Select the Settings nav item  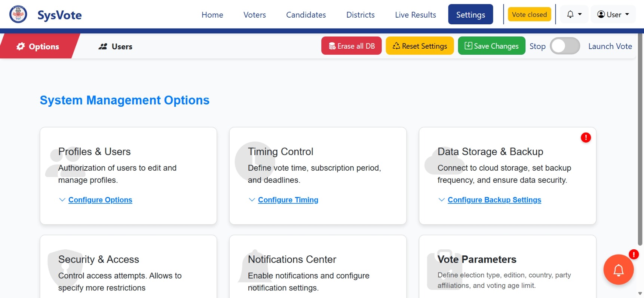[x=470, y=15]
